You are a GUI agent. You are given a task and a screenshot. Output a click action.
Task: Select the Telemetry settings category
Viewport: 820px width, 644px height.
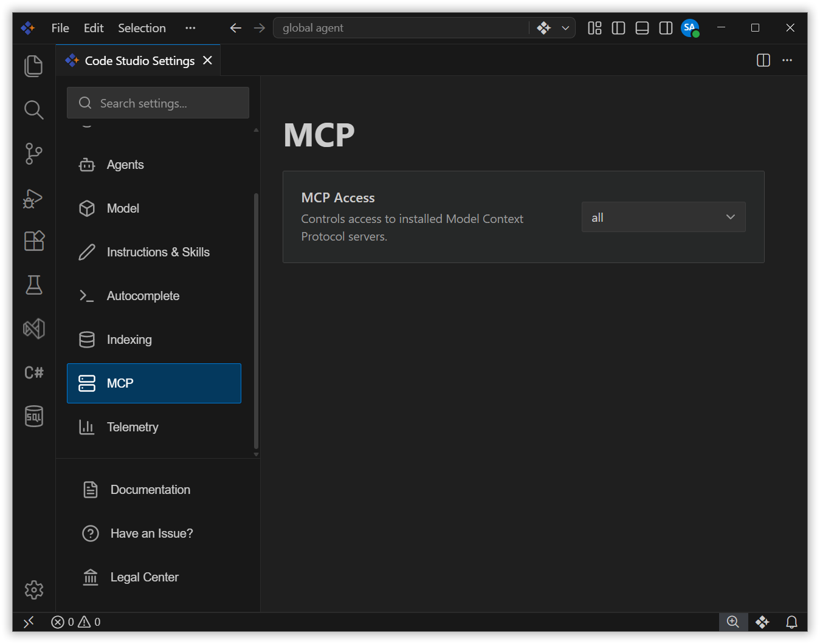154,427
